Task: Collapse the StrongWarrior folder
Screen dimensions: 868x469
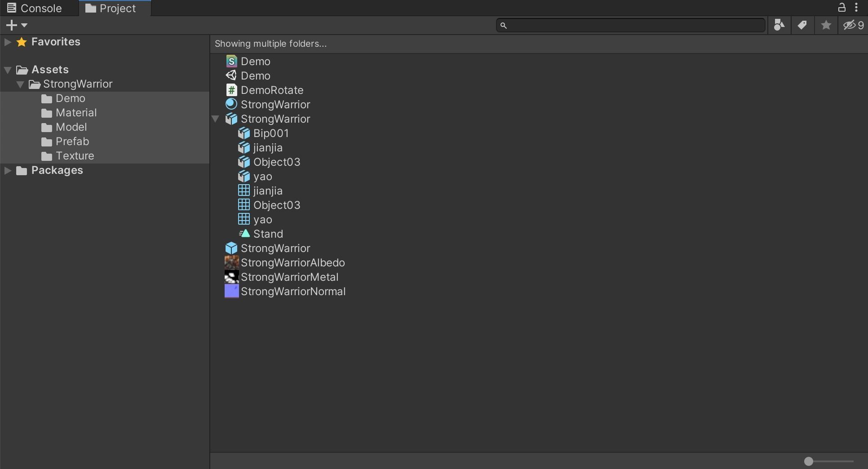Action: coord(20,84)
